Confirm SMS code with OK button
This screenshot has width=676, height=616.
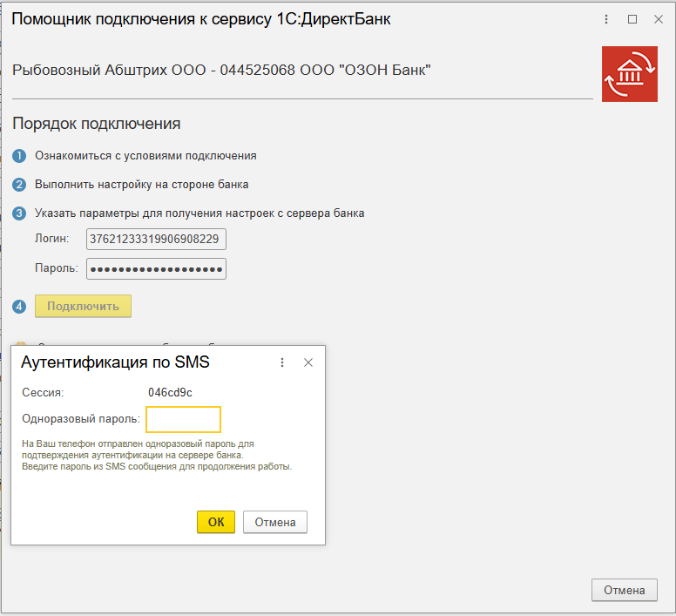pyautogui.click(x=216, y=522)
